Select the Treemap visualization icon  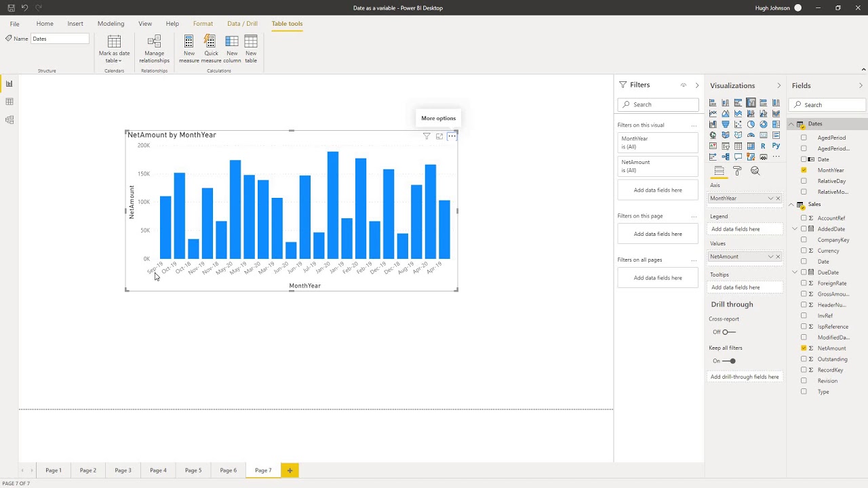click(x=776, y=124)
